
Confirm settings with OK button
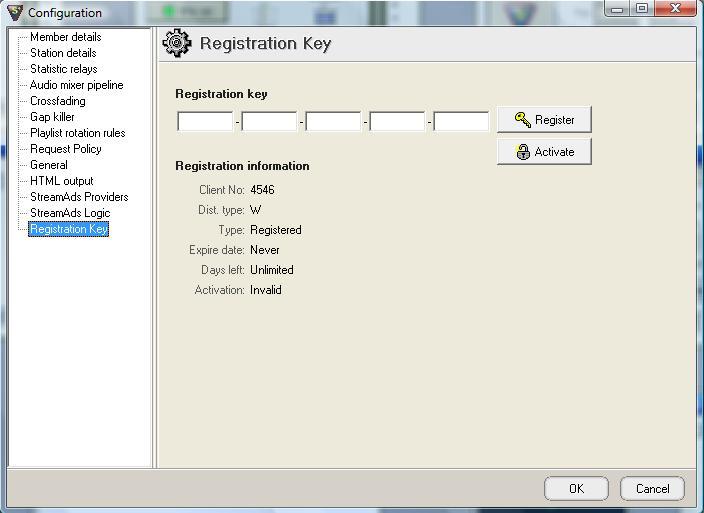[x=576, y=488]
